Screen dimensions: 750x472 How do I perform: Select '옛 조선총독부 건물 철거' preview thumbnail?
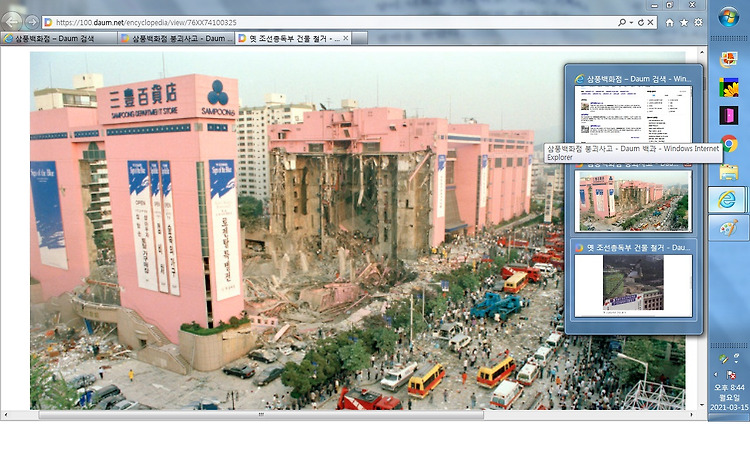pyautogui.click(x=633, y=285)
